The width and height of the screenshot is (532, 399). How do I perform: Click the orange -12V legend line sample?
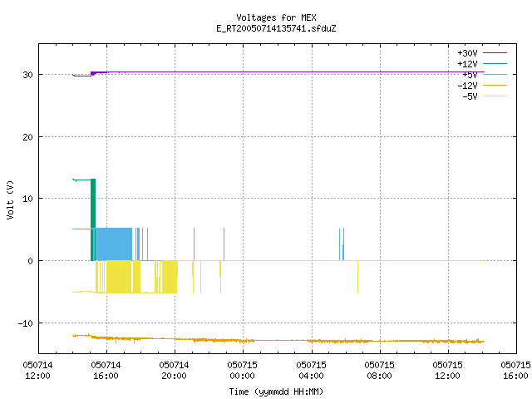[x=495, y=85]
